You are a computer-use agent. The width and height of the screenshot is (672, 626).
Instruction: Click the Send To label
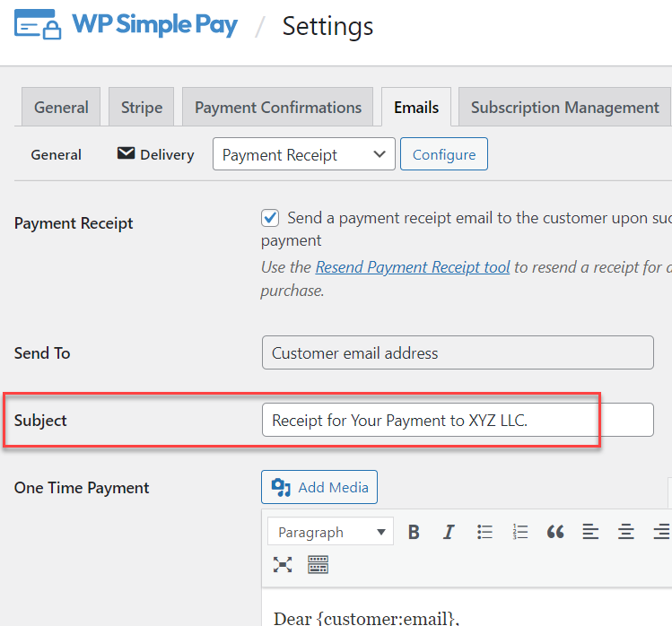pos(42,353)
